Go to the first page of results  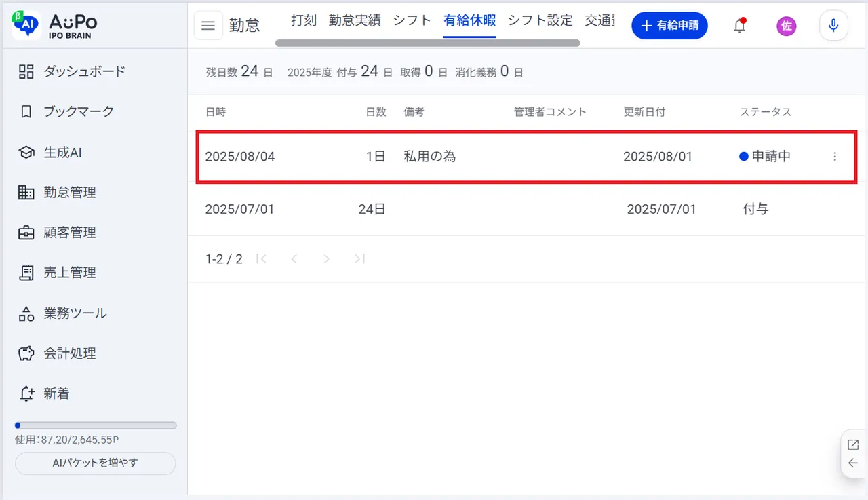click(262, 258)
